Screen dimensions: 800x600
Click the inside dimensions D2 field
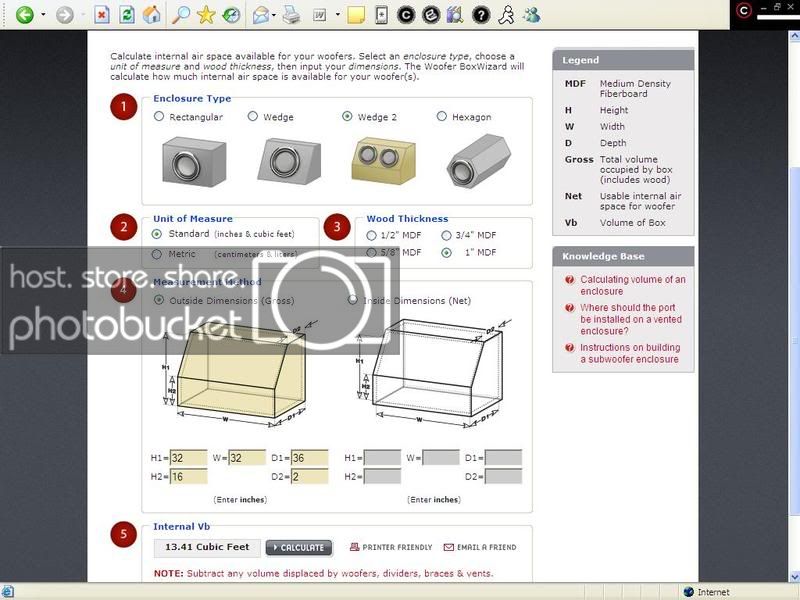pyautogui.click(x=503, y=477)
